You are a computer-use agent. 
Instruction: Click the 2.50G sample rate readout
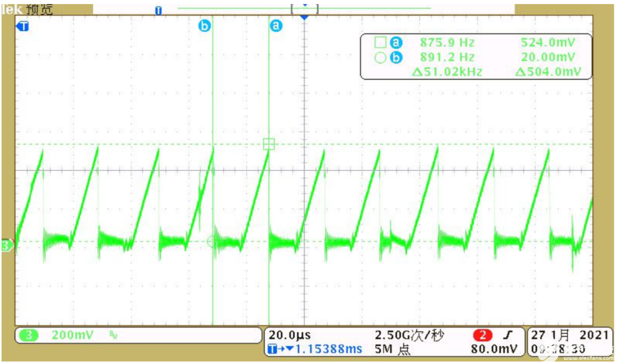pos(409,335)
